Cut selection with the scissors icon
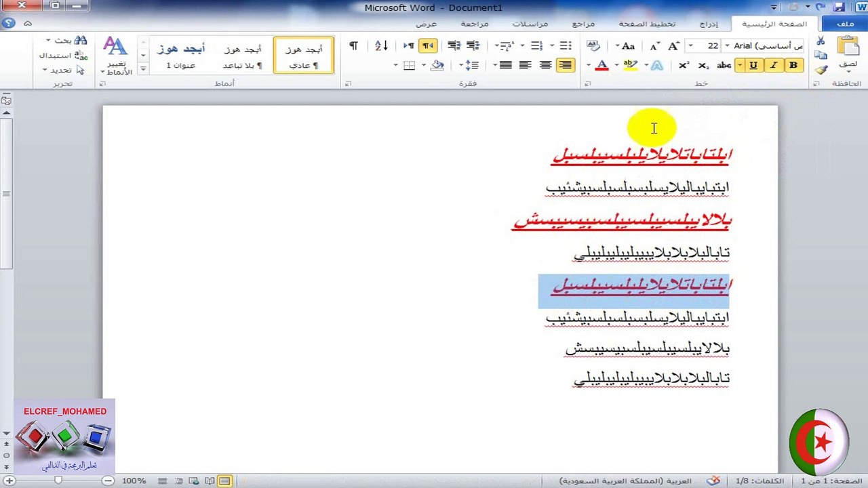Screen dimensions: 868x488 pos(821,41)
